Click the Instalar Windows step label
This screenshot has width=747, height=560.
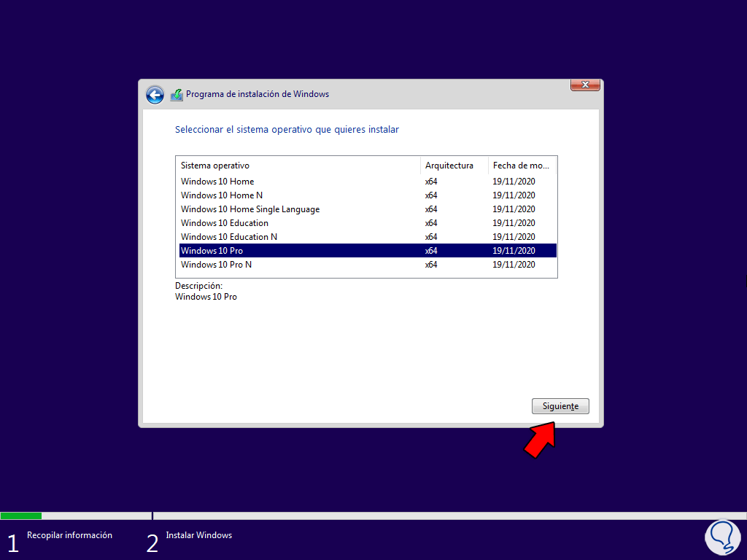point(198,535)
